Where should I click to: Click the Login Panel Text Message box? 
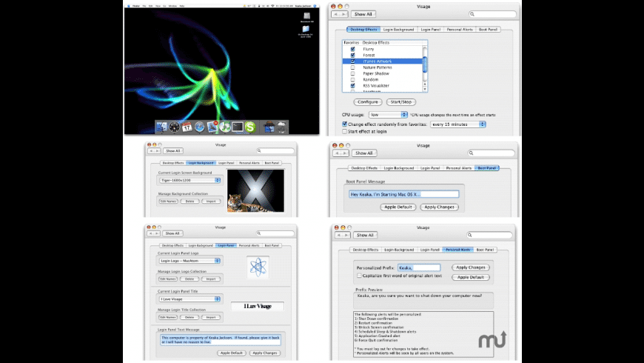coord(221,339)
